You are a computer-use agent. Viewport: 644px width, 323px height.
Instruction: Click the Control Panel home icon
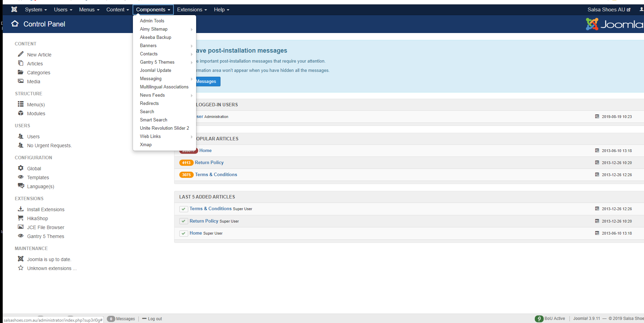pyautogui.click(x=15, y=24)
